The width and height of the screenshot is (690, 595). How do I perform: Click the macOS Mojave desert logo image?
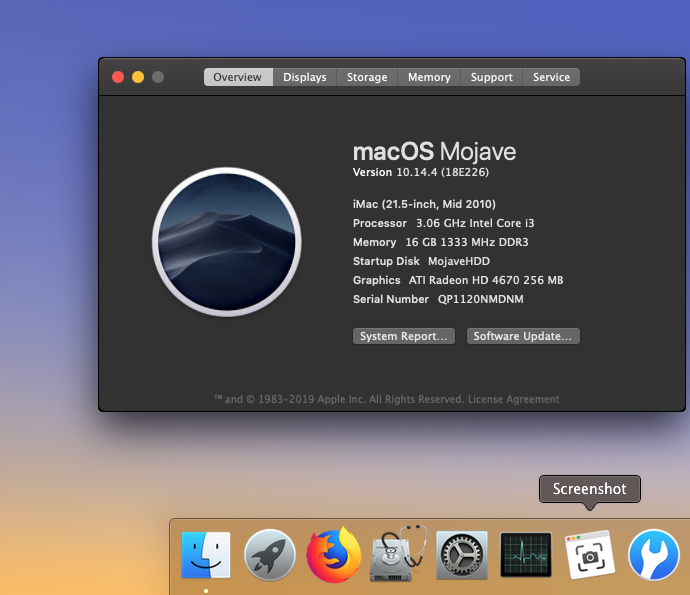227,242
